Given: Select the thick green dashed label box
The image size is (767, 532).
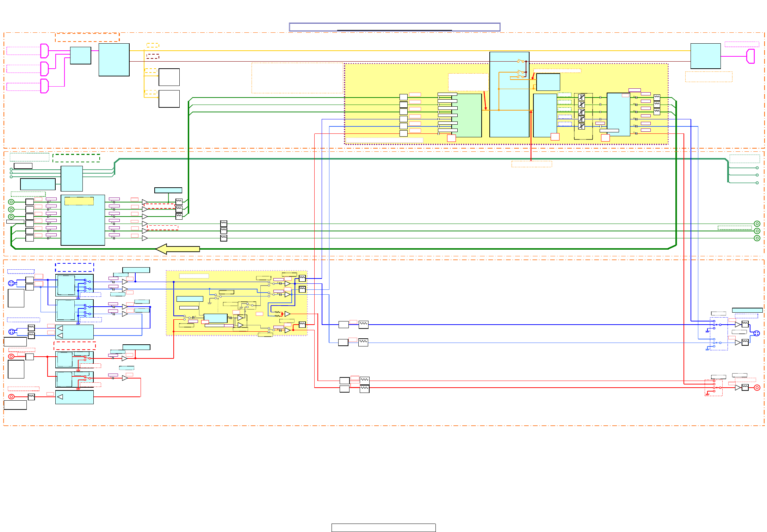Looking at the screenshot, I should pyautogui.click(x=76, y=158).
